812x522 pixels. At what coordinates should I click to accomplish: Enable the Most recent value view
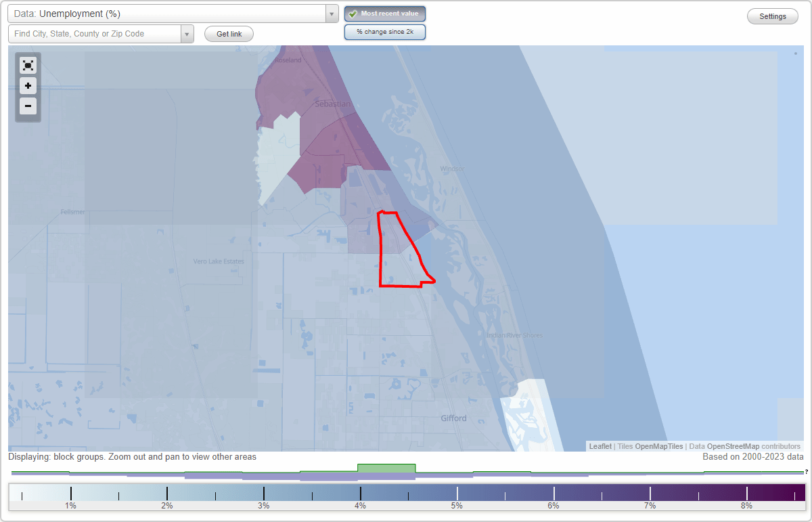click(x=384, y=13)
